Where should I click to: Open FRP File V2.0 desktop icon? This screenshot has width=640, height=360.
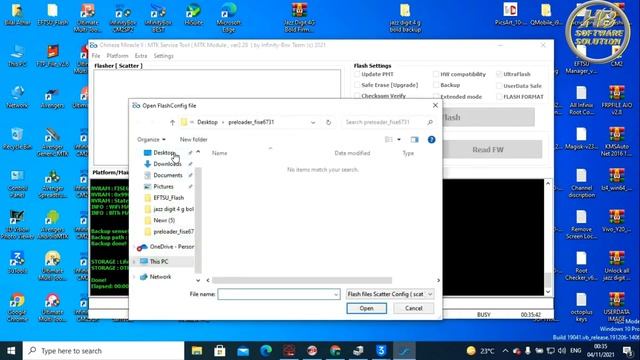53,56
